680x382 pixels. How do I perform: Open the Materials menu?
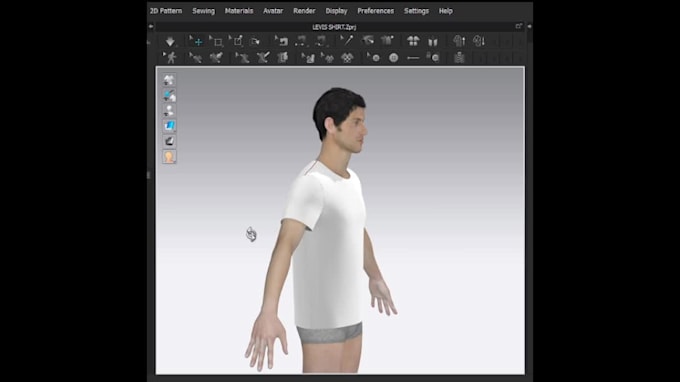(239, 11)
